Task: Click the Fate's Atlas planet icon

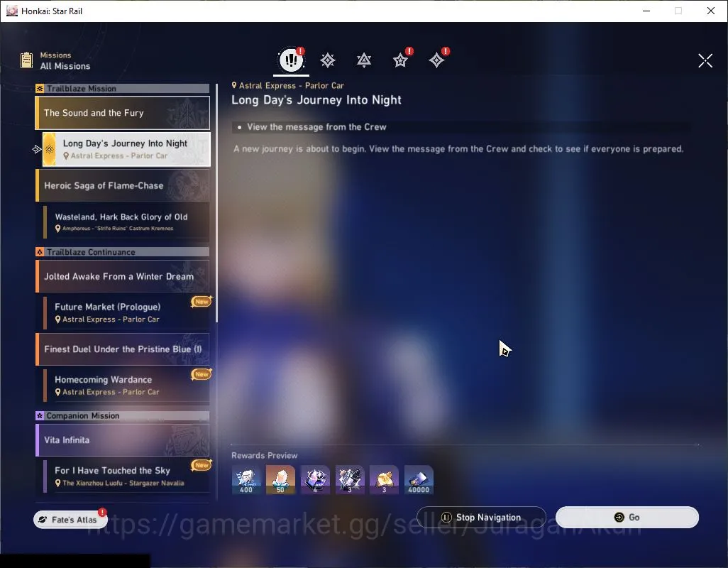Action: click(x=43, y=519)
